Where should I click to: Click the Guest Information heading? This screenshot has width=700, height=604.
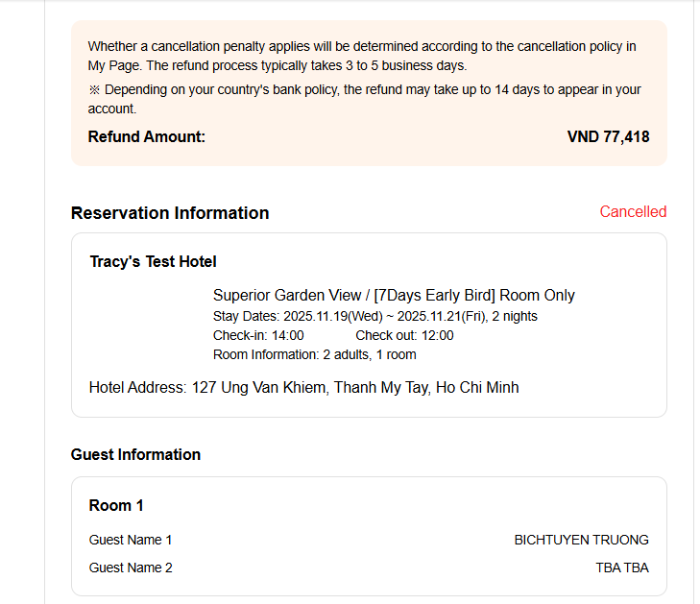[135, 454]
